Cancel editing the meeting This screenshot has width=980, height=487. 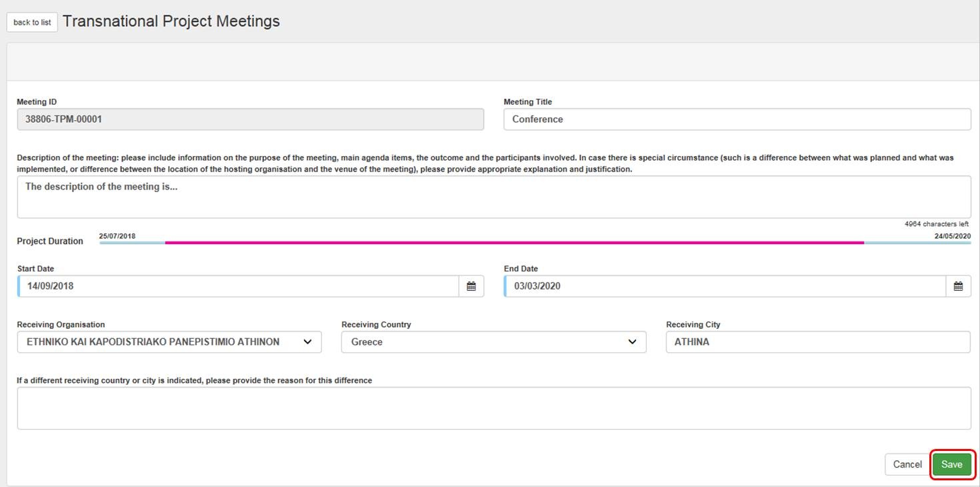907,464
